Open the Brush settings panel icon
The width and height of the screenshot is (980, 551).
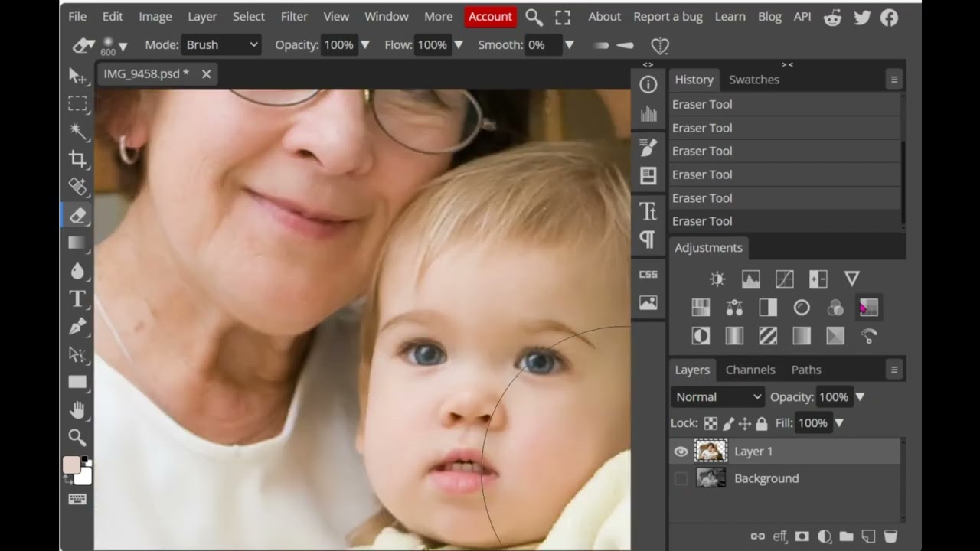(x=648, y=148)
